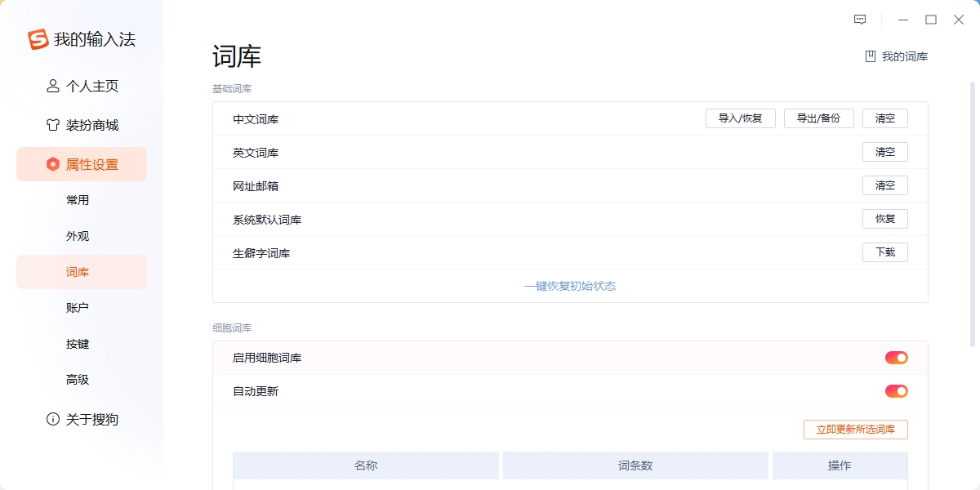The image size is (980, 490).
Task: Click 立即更新所选词库 button
Action: tap(856, 429)
